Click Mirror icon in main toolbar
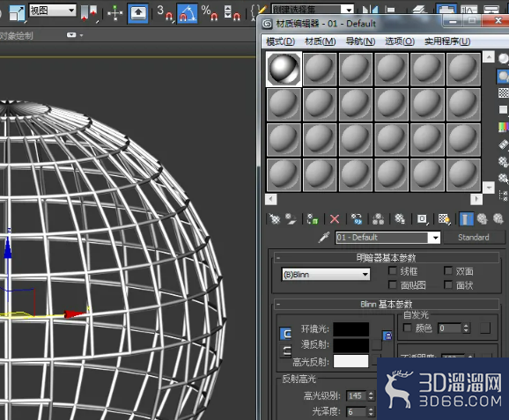 coord(370,10)
